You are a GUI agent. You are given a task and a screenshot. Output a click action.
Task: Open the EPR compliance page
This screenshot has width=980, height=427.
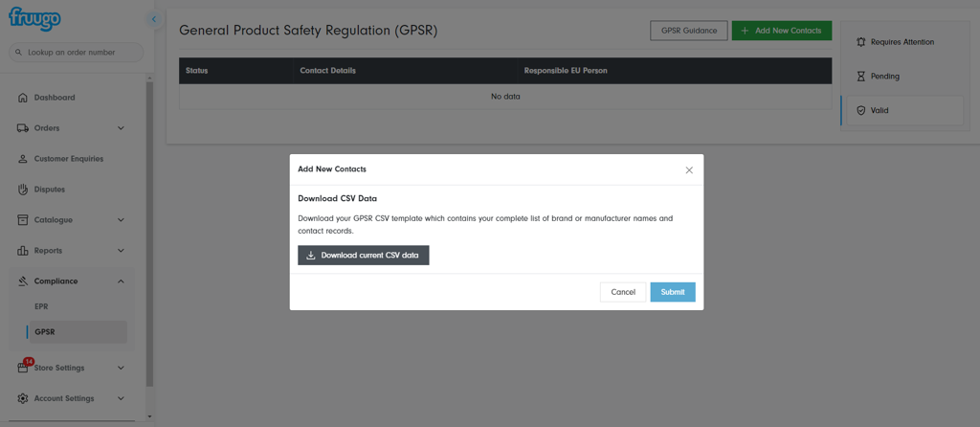click(x=41, y=306)
